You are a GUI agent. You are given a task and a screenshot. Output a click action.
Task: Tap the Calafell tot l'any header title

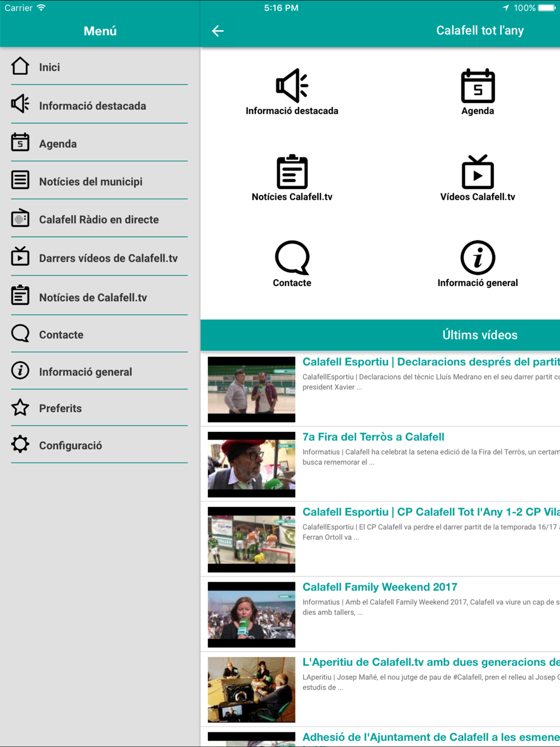[480, 31]
